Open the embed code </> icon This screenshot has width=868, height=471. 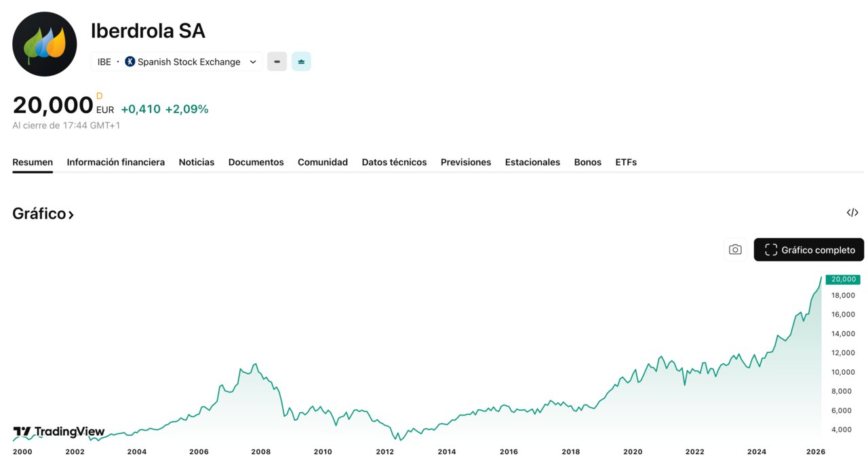(852, 212)
